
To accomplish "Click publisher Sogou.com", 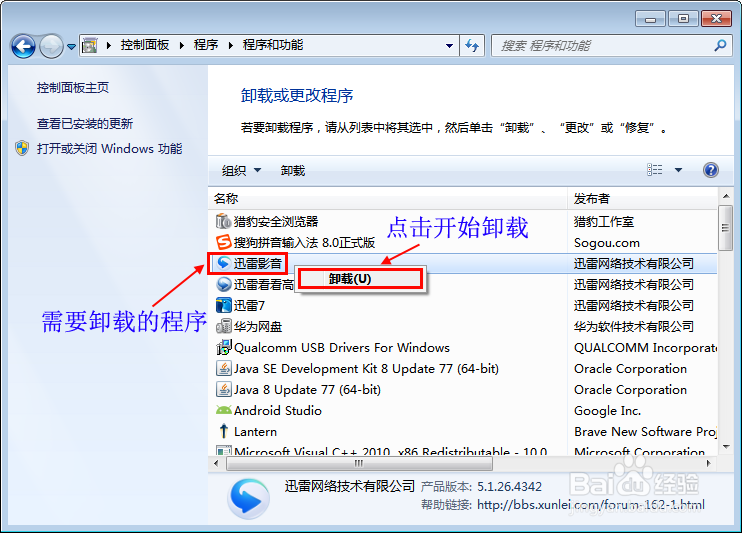I will point(607,243).
